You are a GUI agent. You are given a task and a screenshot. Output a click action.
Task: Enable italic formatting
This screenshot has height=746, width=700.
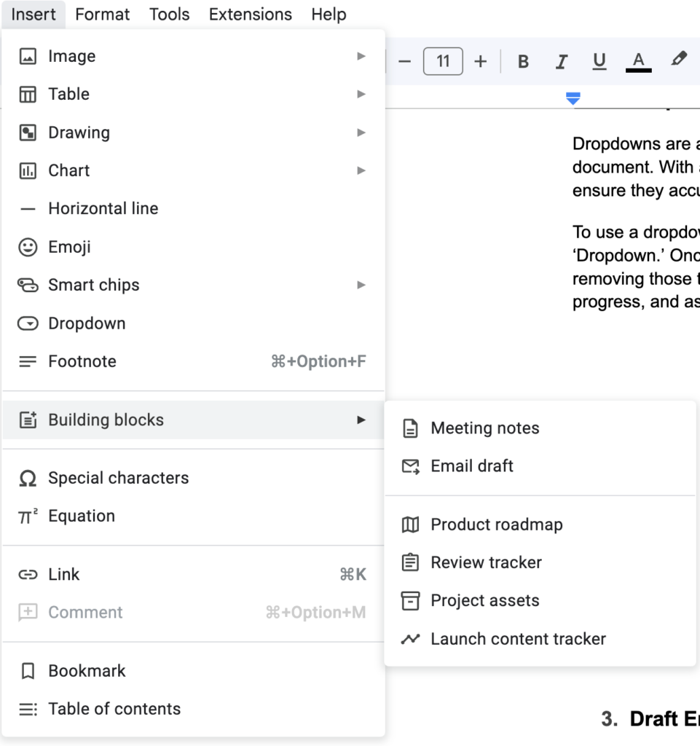(561, 61)
